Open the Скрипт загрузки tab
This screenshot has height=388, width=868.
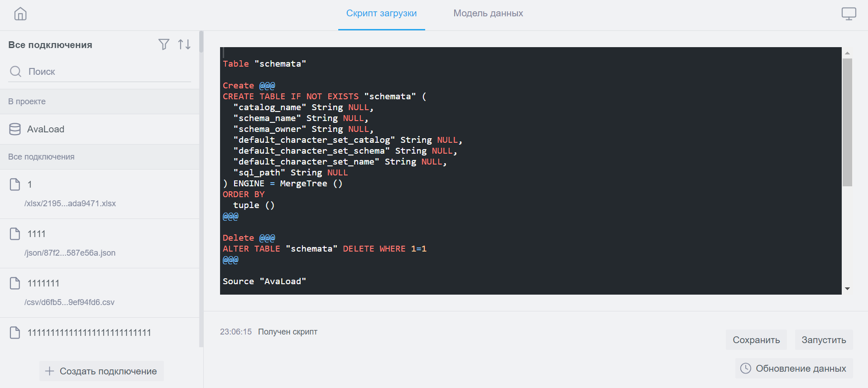tap(381, 14)
